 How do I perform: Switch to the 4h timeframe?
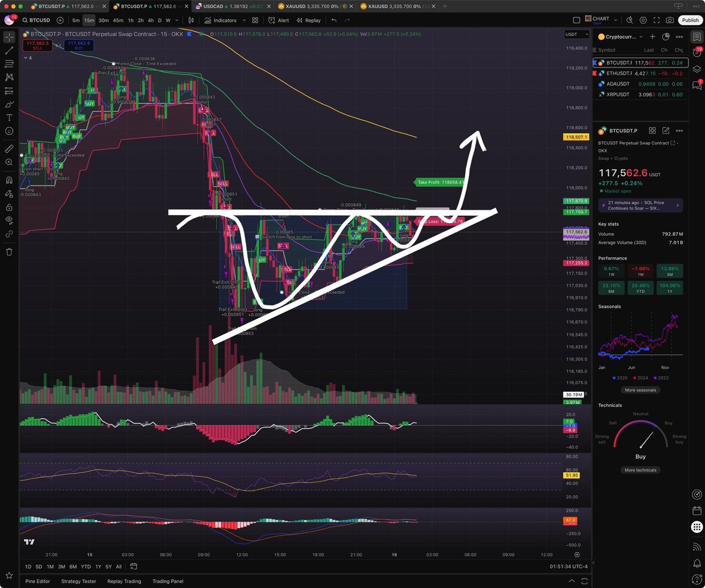click(x=150, y=20)
